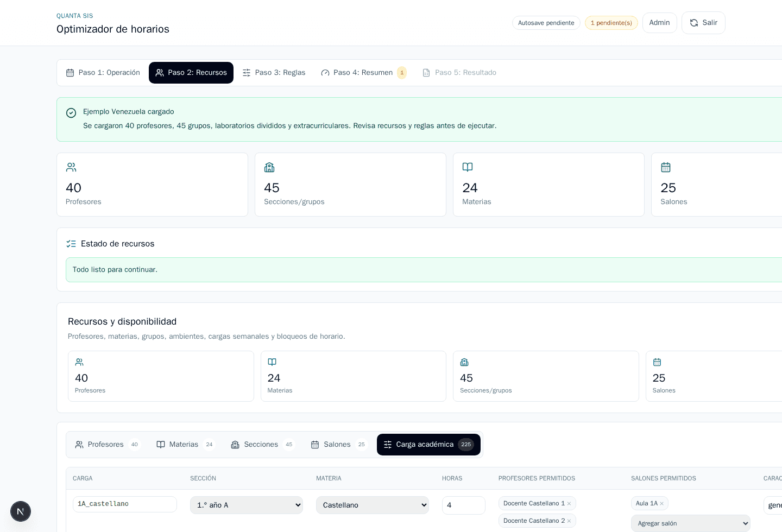Viewport: 782px width, 532px height.
Task: Open the Materia dropdown showing Castellano
Action: (x=373, y=505)
